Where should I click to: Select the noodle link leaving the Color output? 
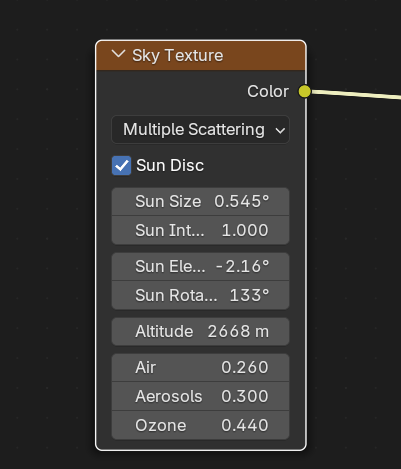tap(357, 94)
